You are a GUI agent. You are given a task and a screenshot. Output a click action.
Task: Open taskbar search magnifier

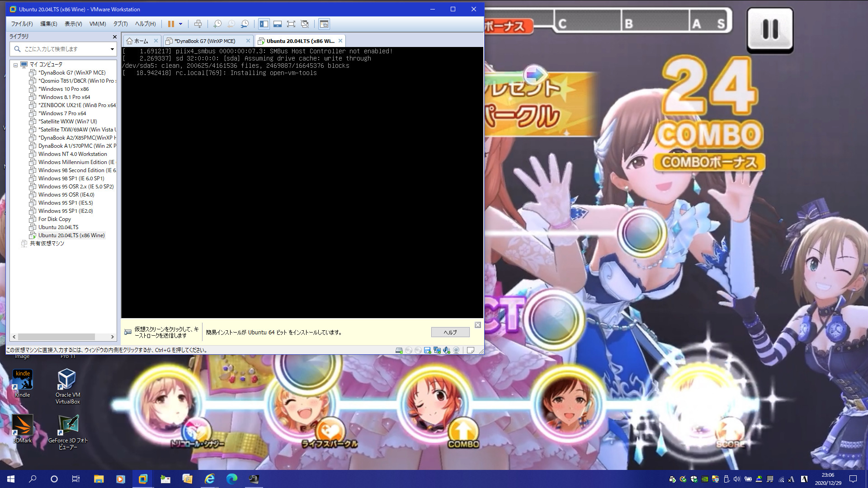point(33,479)
